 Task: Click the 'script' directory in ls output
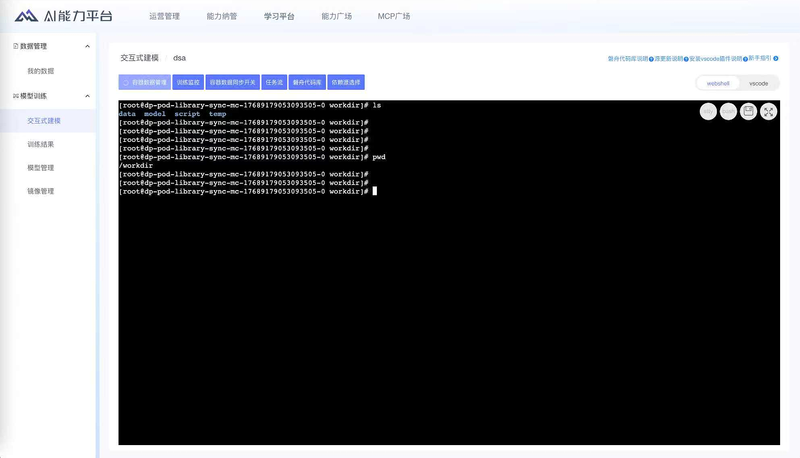(x=187, y=114)
